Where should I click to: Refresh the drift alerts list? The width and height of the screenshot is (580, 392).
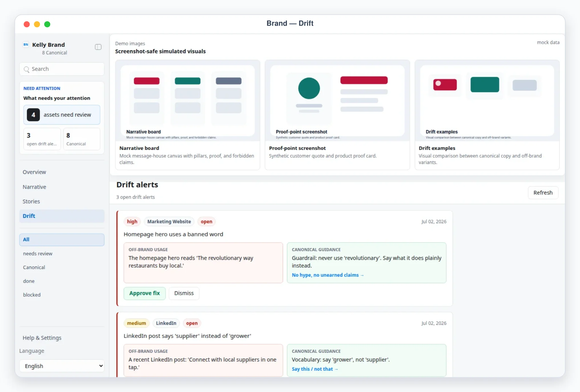pyautogui.click(x=543, y=193)
